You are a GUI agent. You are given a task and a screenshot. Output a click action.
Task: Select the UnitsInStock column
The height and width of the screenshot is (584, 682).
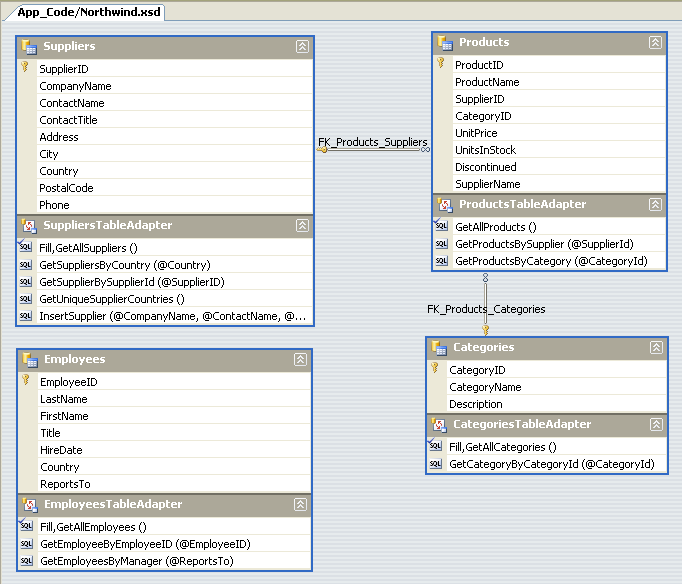point(559,150)
